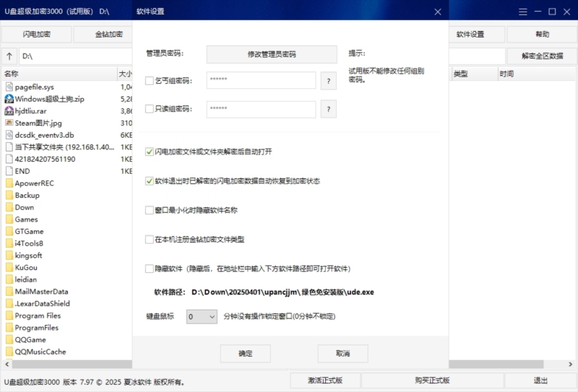Select the MailMasterData folder icon

point(9,292)
